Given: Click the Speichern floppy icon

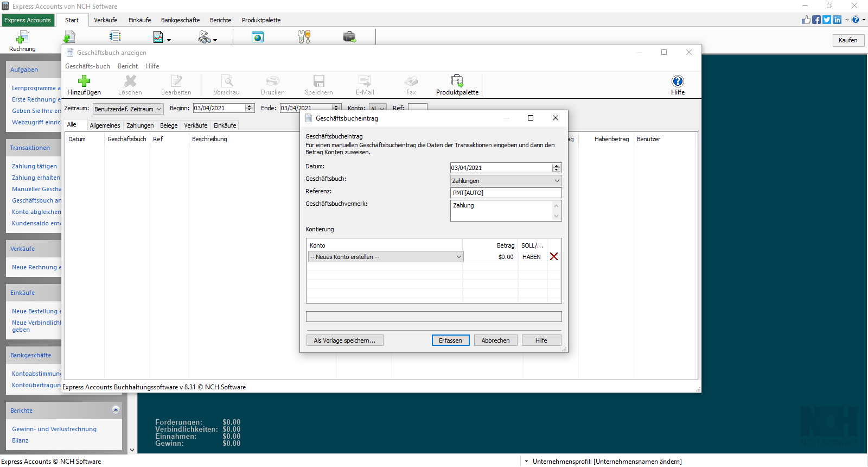Looking at the screenshot, I should coord(319,81).
